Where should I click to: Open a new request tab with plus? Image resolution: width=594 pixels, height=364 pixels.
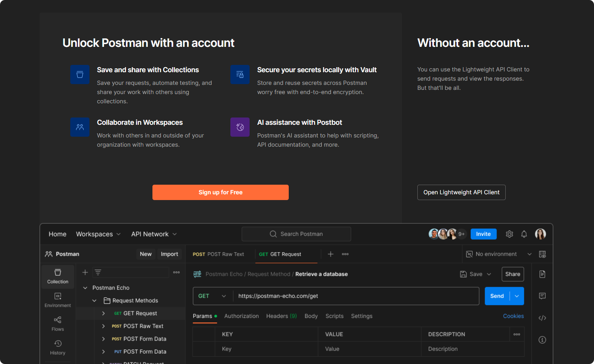(331, 254)
